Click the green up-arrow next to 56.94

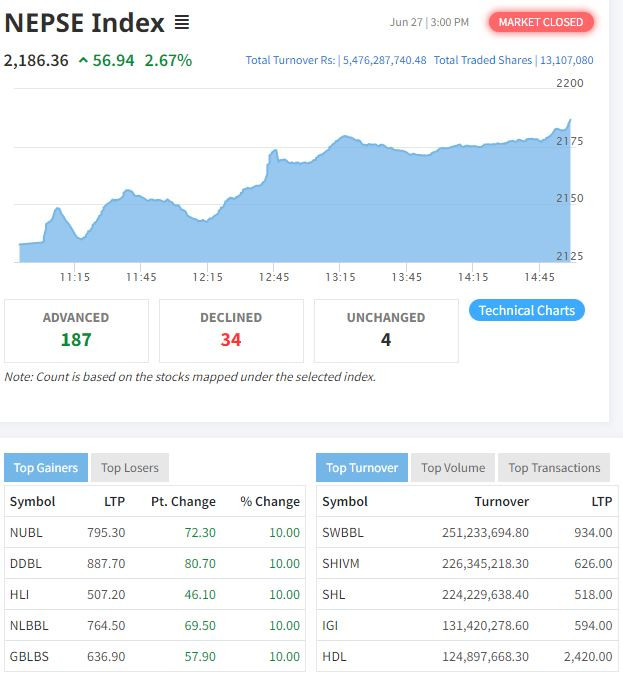[83, 61]
